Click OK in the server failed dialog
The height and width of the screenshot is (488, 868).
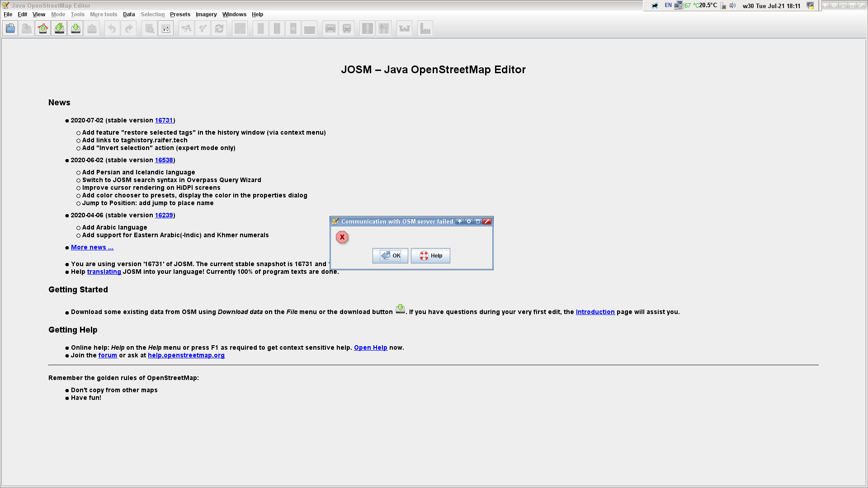pos(390,256)
